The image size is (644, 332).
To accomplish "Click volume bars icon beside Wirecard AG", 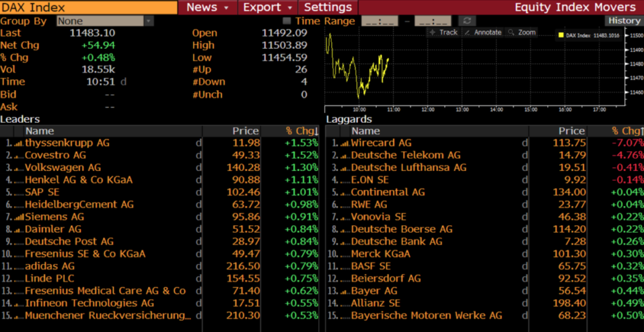I will 345,143.
